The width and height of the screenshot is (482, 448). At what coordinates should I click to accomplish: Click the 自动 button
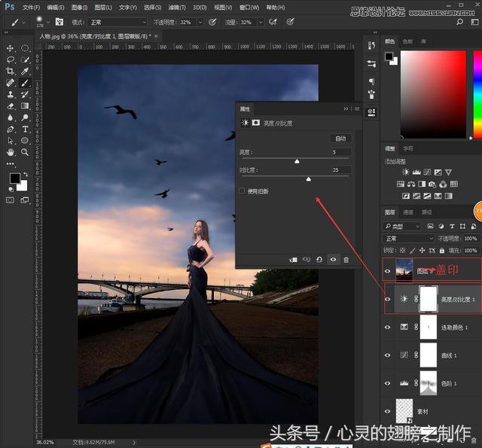(x=340, y=139)
